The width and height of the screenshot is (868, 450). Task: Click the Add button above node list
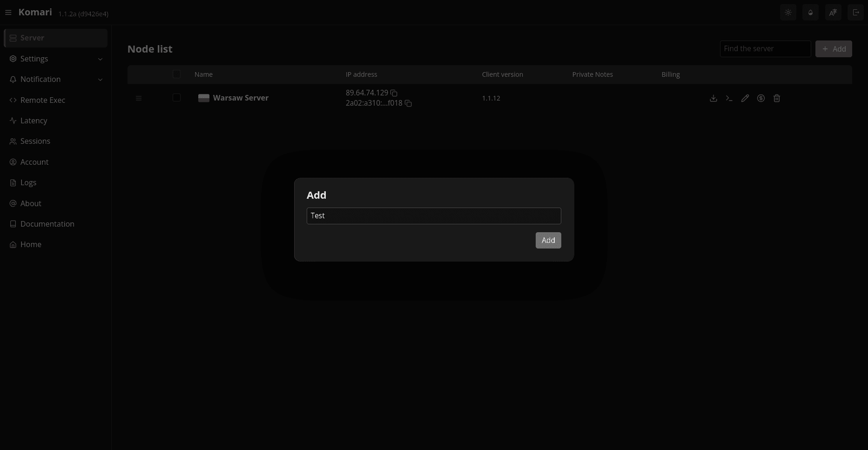point(833,49)
